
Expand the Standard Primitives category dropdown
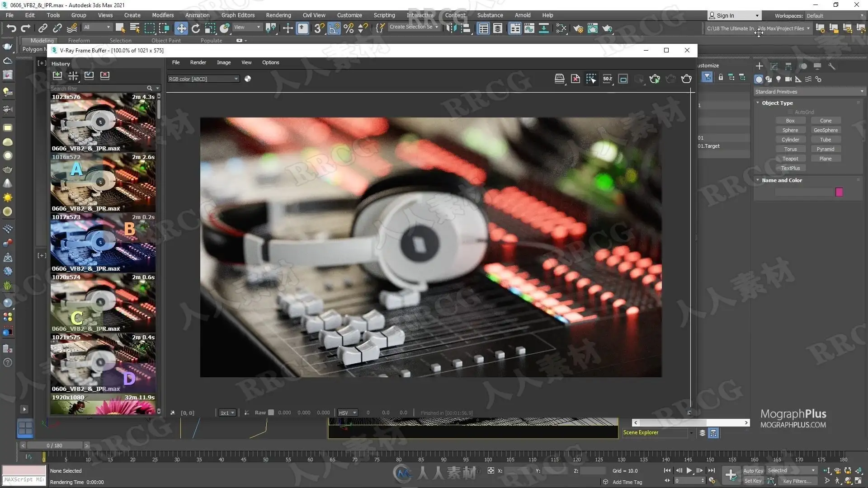click(809, 92)
